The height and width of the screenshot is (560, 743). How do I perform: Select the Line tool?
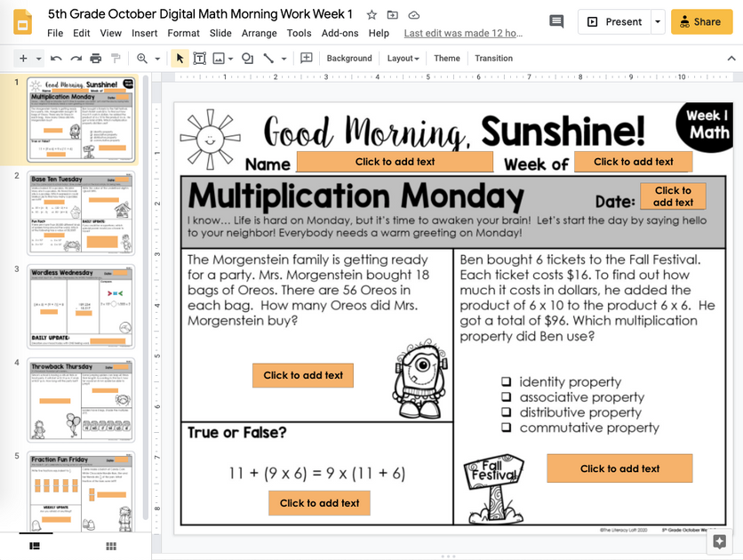[268, 59]
